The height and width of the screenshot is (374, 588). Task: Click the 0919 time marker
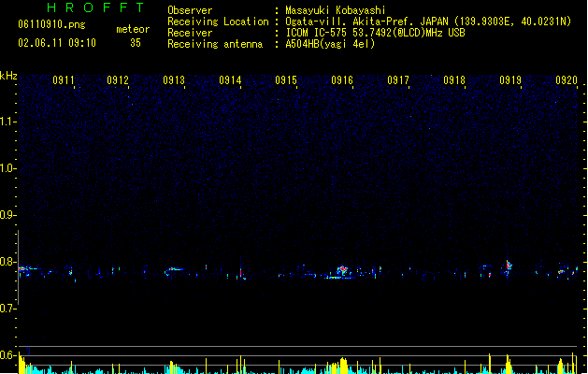pos(510,80)
